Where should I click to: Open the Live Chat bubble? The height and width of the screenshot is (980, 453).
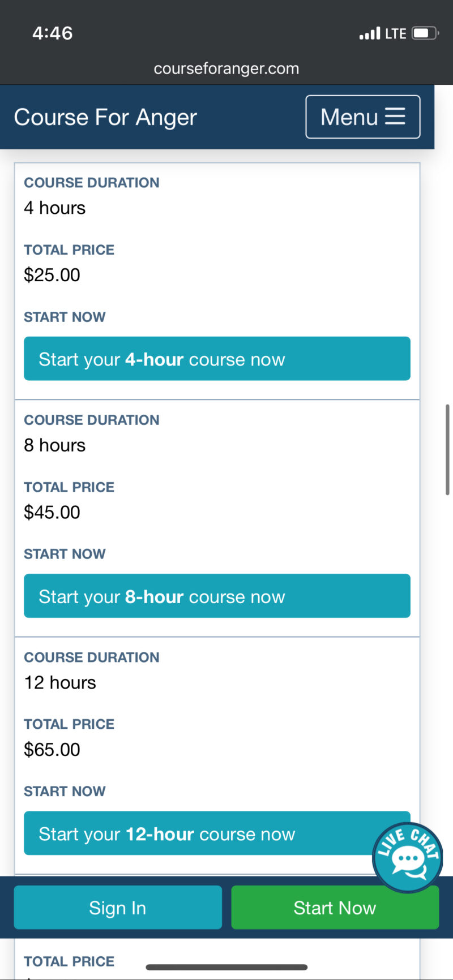click(407, 857)
